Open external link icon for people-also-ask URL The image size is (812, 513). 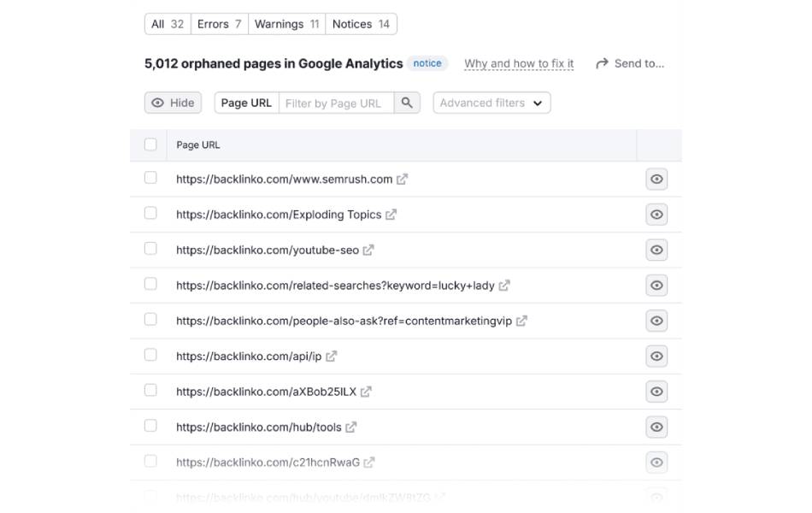click(x=521, y=321)
